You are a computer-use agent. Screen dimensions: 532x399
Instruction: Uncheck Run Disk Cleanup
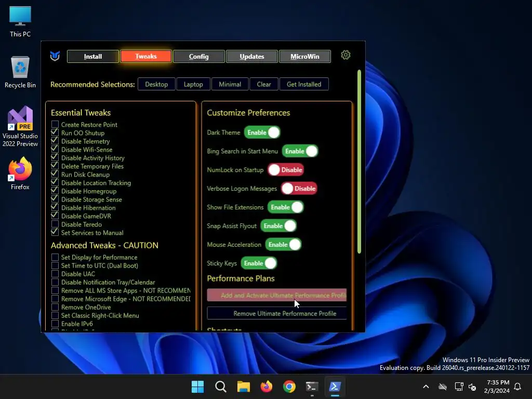point(55,175)
